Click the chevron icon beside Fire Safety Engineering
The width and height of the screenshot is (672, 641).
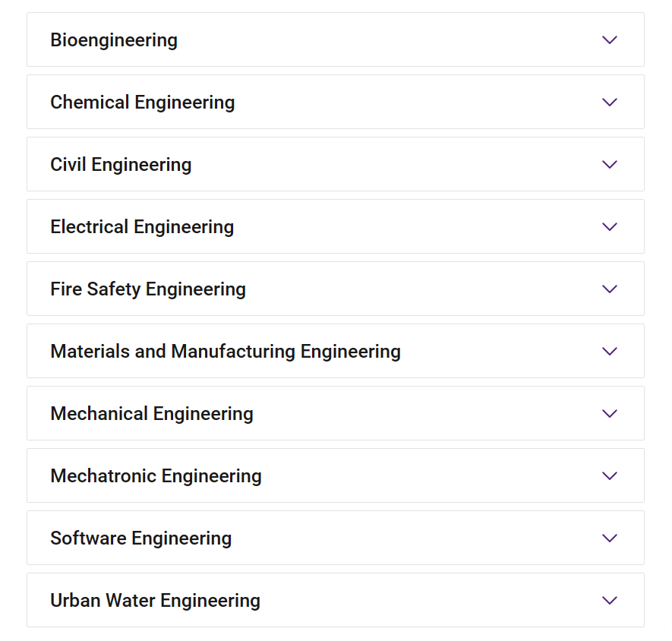pyautogui.click(x=610, y=289)
